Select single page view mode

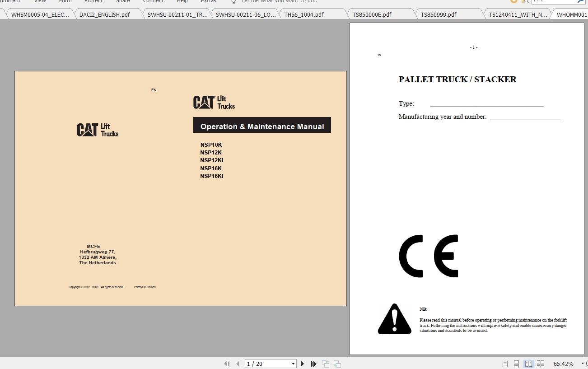point(505,364)
